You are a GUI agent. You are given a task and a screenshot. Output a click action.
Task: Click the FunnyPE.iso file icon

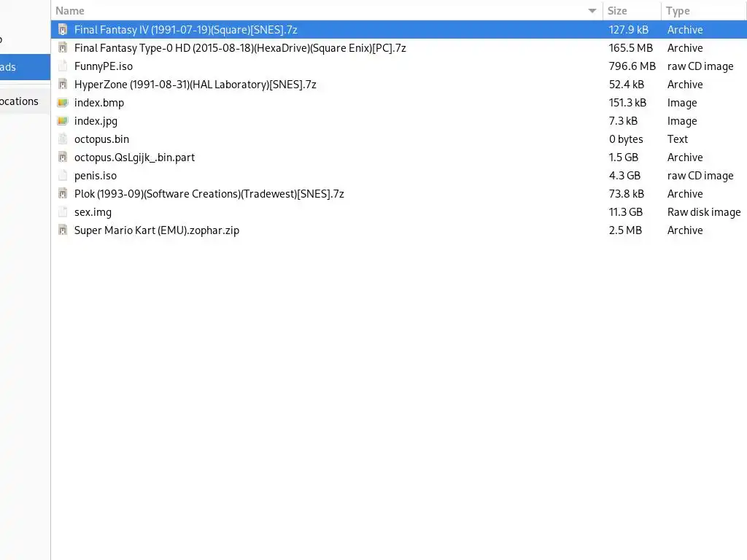click(63, 66)
